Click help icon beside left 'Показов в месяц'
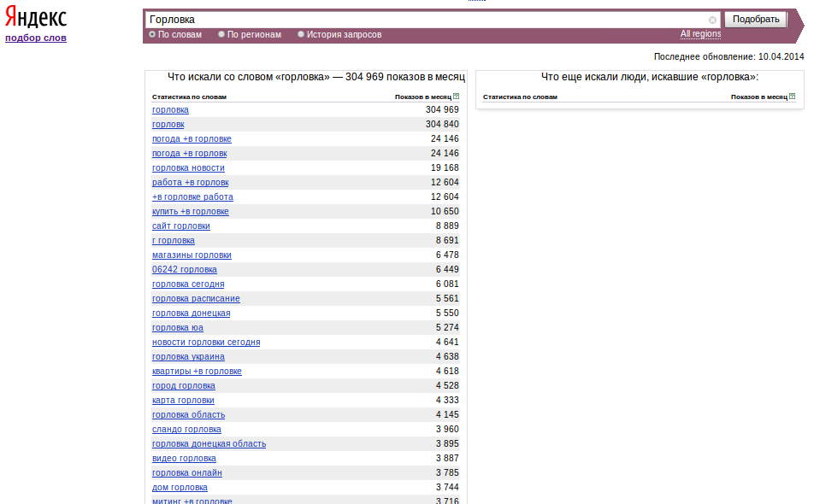Screen dimensions: 814x504 coord(456,97)
